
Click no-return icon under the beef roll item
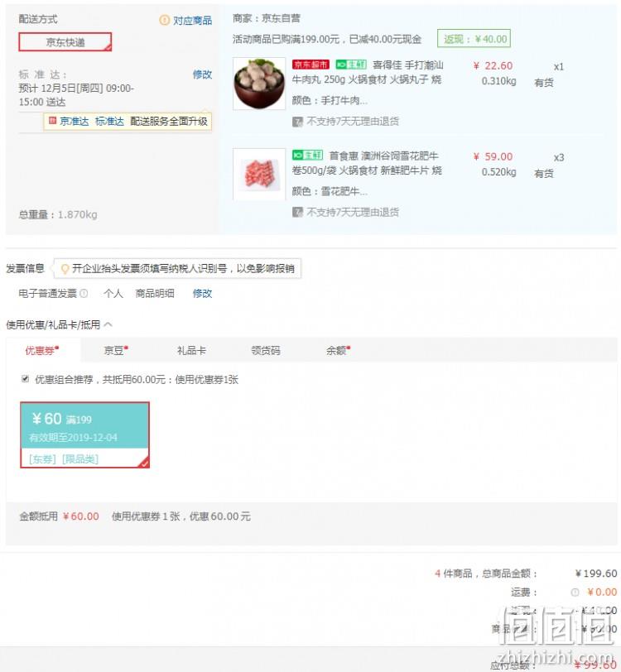[x=297, y=212]
